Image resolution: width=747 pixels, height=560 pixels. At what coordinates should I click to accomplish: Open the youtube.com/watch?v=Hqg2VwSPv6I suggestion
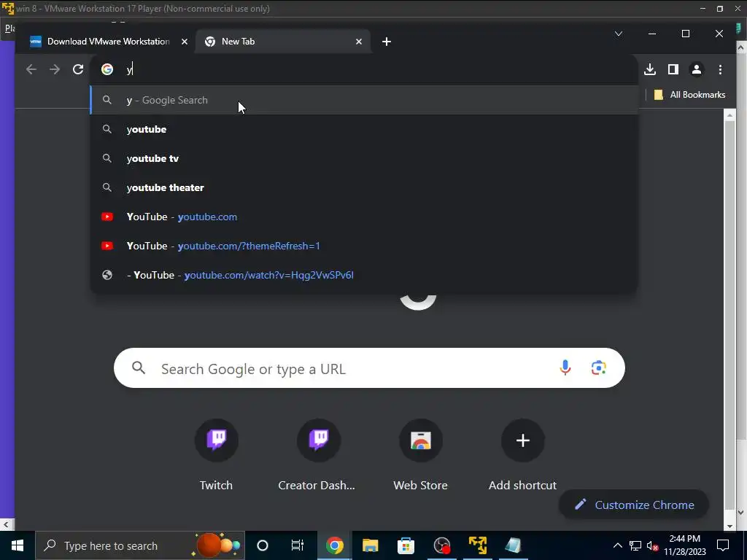coord(364,275)
